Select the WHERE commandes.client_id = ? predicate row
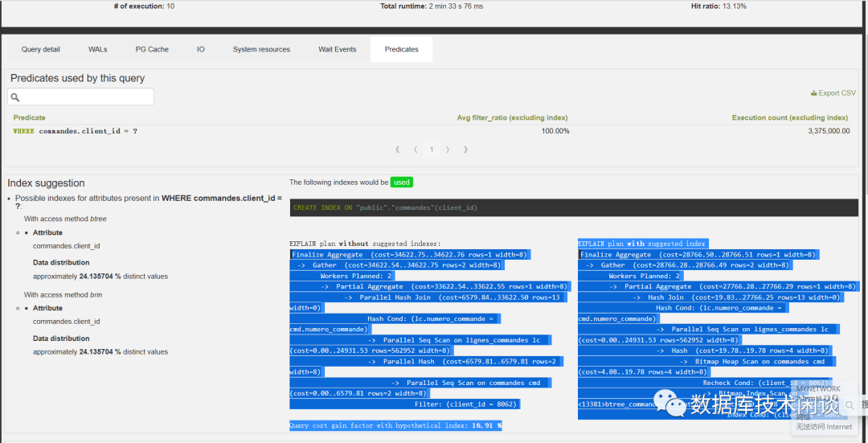The width and height of the screenshot is (868, 443). pyautogui.click(x=432, y=131)
